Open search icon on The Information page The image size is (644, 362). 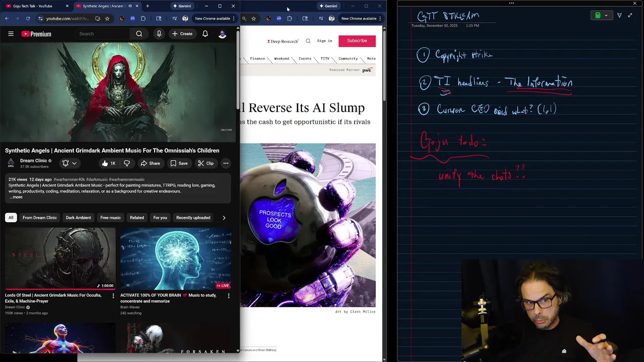[308, 41]
